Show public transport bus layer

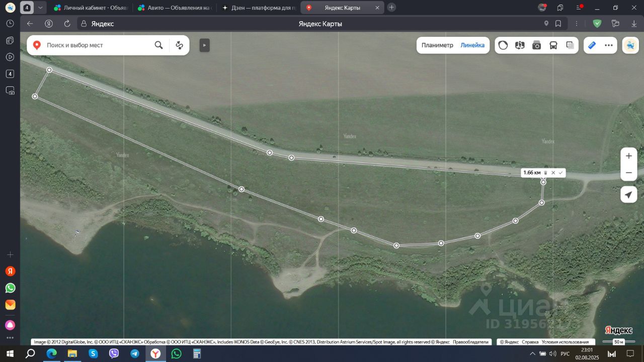(x=553, y=45)
